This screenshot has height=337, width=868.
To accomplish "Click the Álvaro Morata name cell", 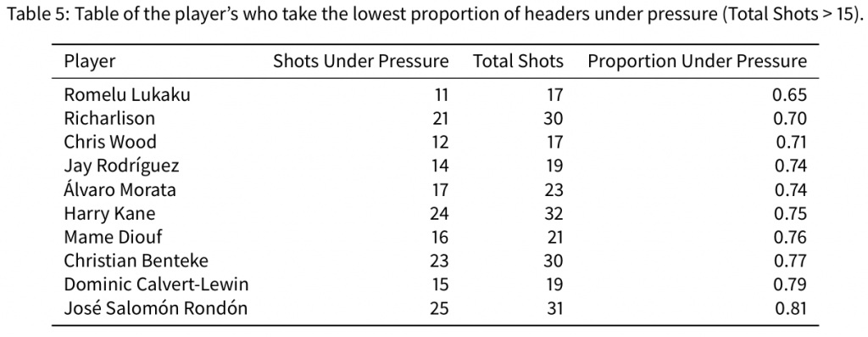I will (x=120, y=189).
